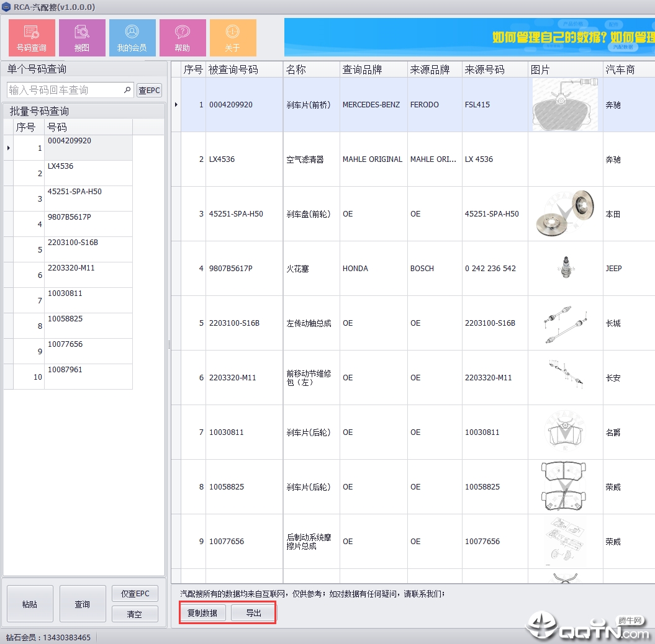Click the 查询 query button

83,604
